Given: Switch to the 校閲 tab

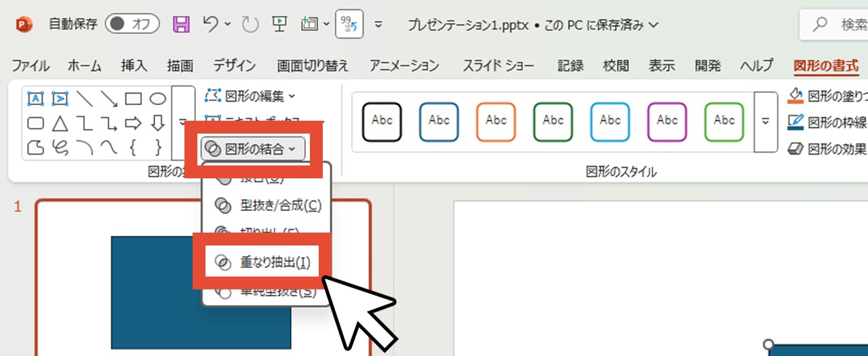Looking at the screenshot, I should [x=616, y=66].
